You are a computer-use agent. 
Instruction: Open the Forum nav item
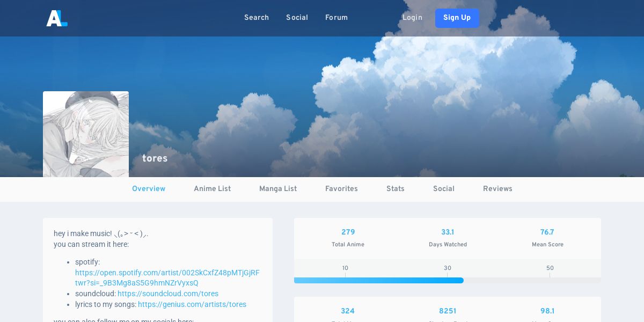point(336,18)
